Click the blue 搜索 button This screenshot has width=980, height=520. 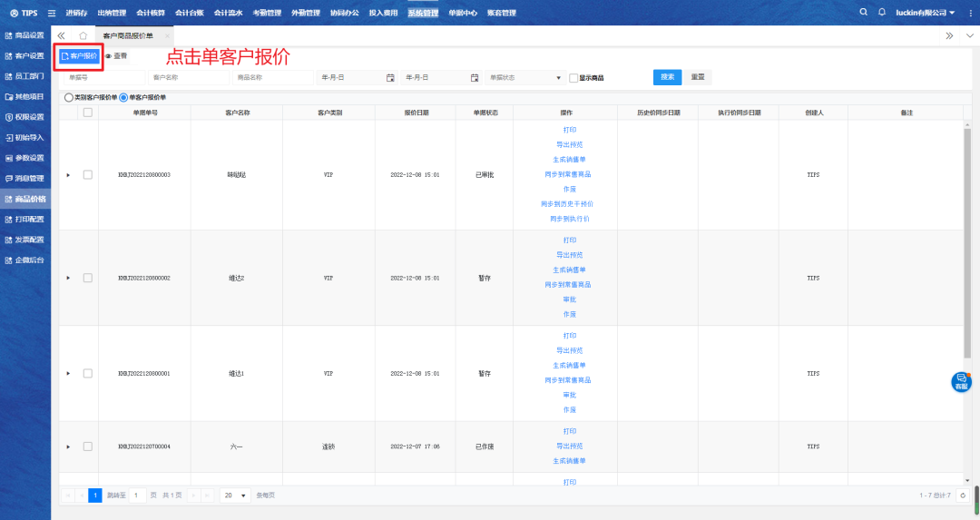[x=667, y=77]
